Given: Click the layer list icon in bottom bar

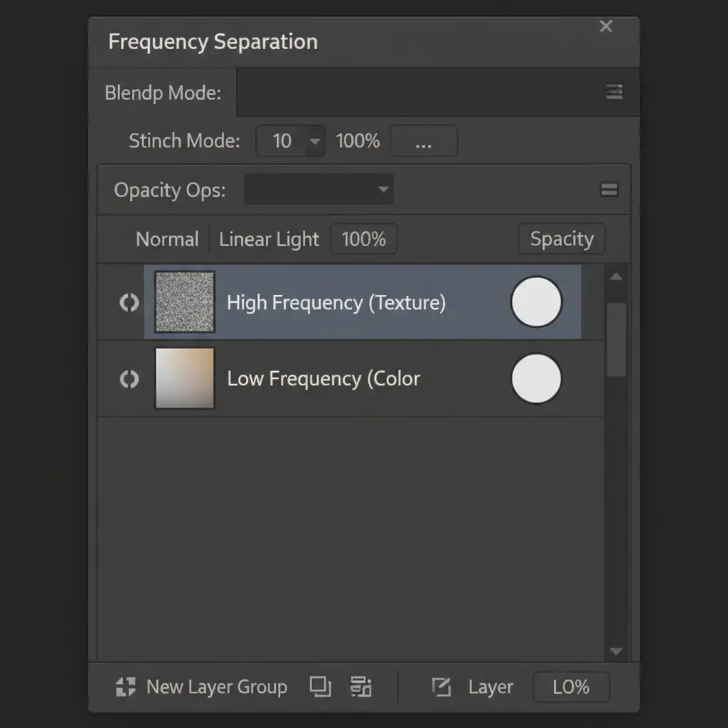Looking at the screenshot, I should point(361,687).
